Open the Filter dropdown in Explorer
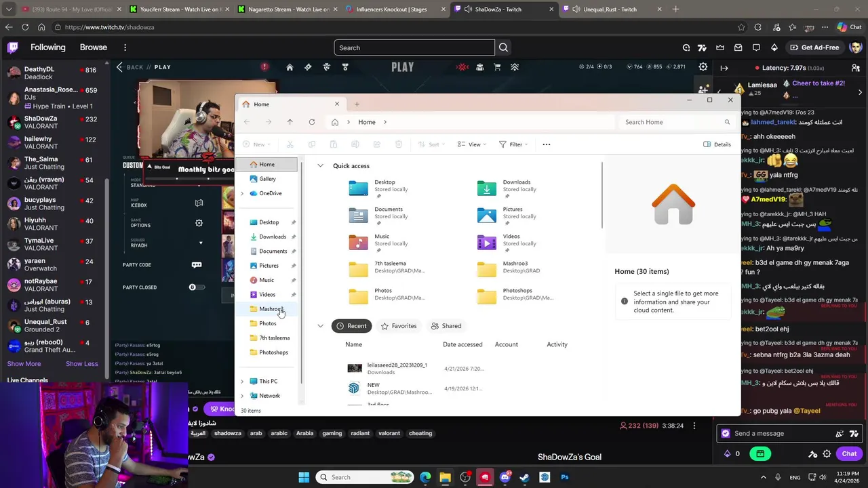This screenshot has width=868, height=488. (513, 144)
